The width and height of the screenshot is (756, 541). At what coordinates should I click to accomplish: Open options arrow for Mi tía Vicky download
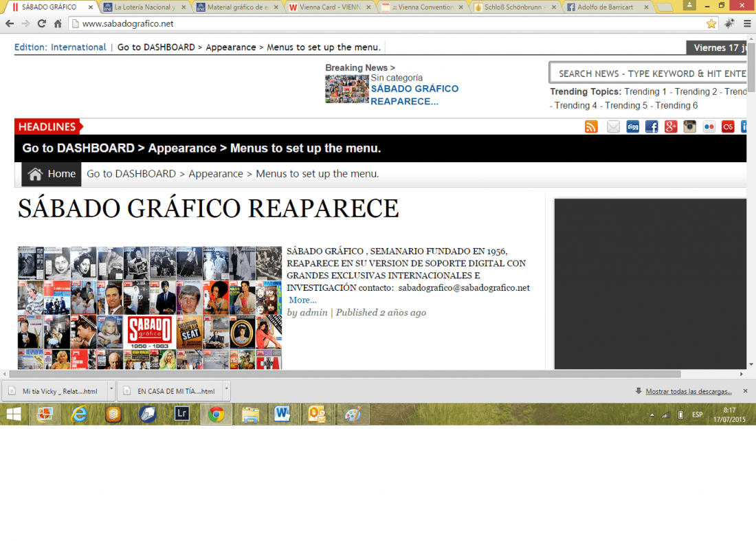tap(111, 390)
